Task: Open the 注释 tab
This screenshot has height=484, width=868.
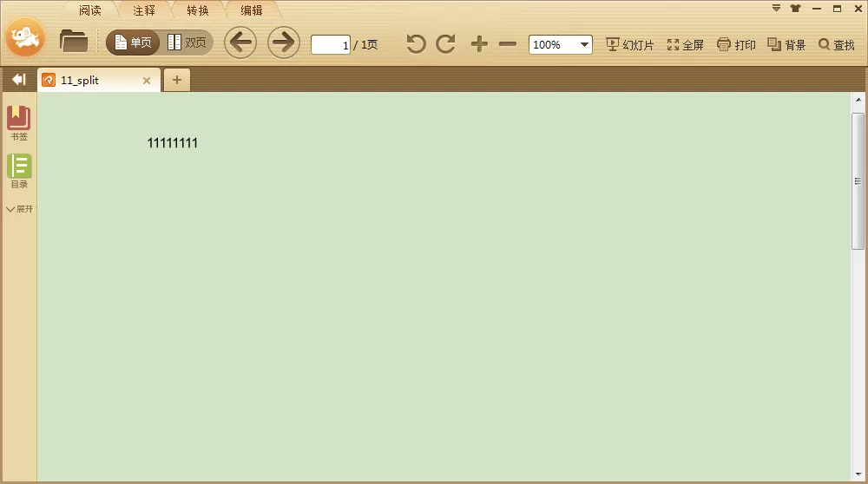Action: pos(144,10)
